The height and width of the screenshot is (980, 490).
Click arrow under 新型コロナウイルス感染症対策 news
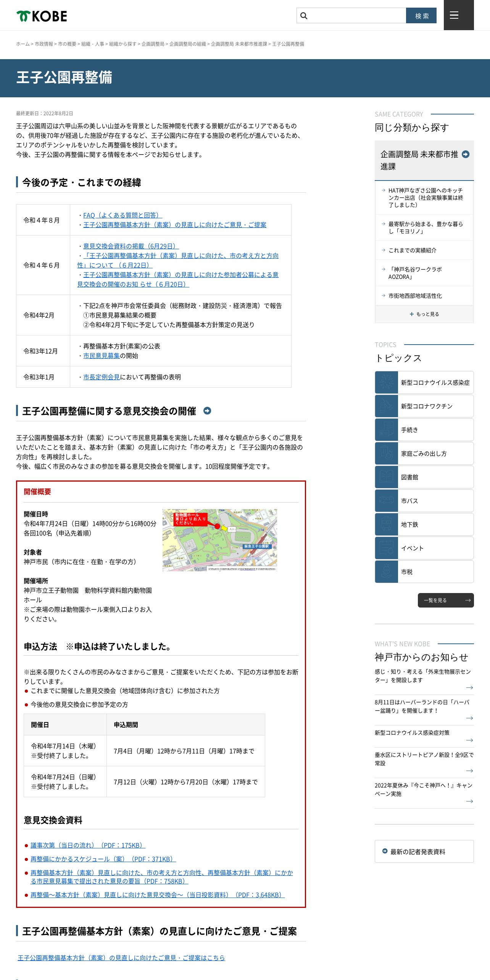click(470, 740)
